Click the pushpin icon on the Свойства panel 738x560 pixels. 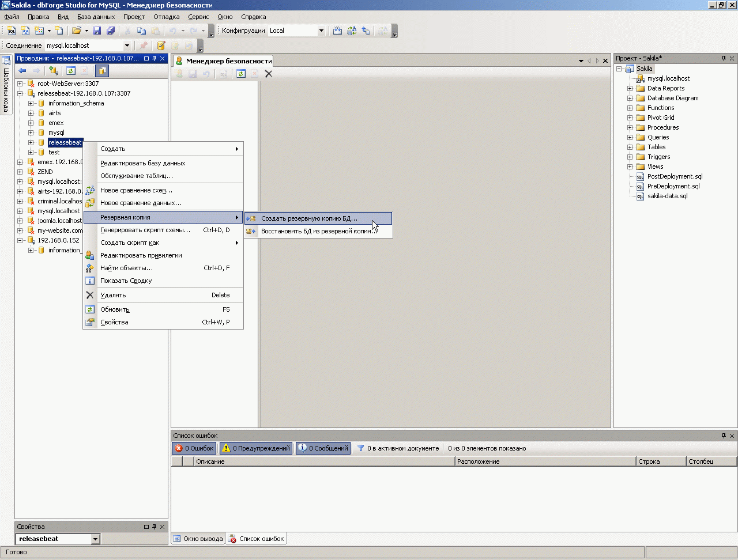click(154, 527)
